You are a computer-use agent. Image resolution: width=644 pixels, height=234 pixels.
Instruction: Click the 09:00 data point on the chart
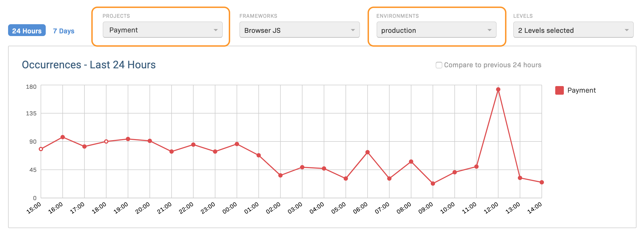tap(433, 183)
